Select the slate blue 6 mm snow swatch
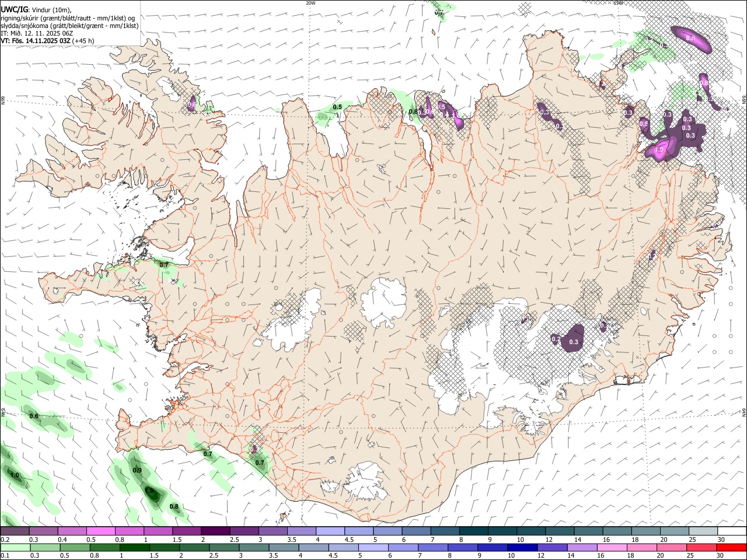This screenshot has width=747, height=560. click(x=416, y=531)
